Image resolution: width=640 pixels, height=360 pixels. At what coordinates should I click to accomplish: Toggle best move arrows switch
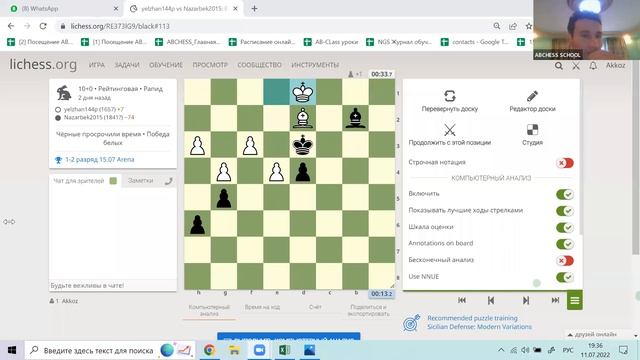pyautogui.click(x=565, y=211)
